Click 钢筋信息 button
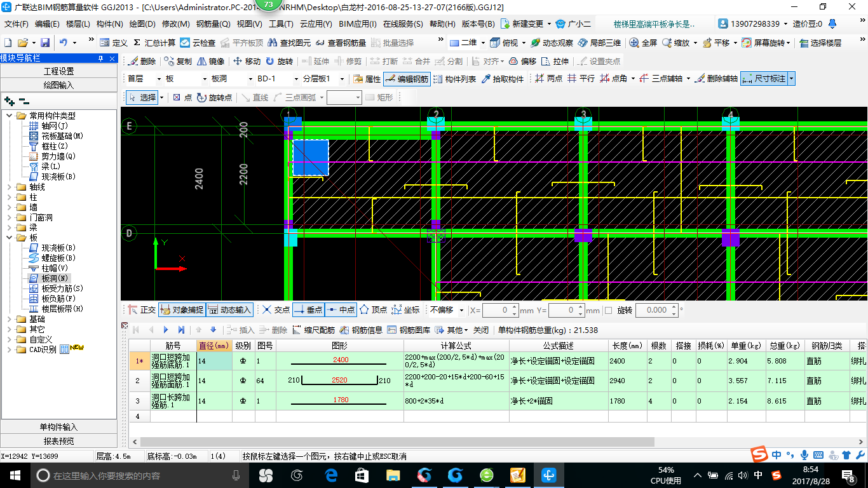Viewport: 868px width, 488px height. (x=361, y=330)
